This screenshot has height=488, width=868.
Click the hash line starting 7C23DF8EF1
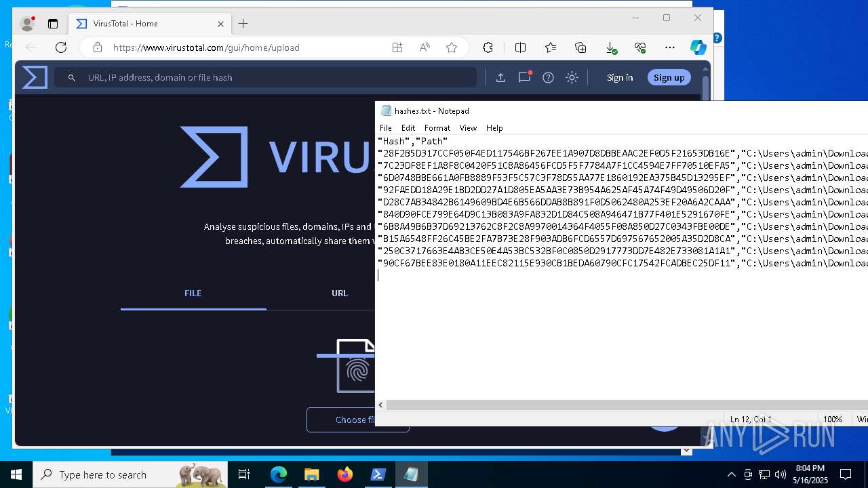coord(623,165)
